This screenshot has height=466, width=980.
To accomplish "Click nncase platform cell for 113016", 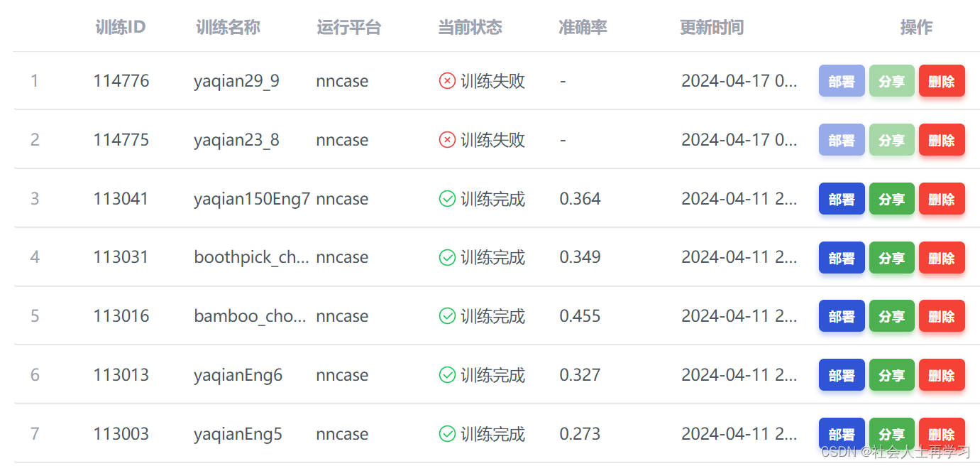I will [342, 316].
